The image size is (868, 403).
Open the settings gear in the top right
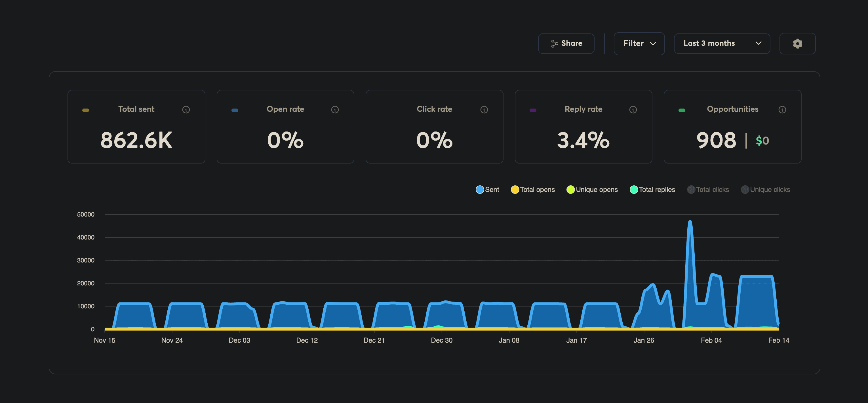(x=798, y=43)
